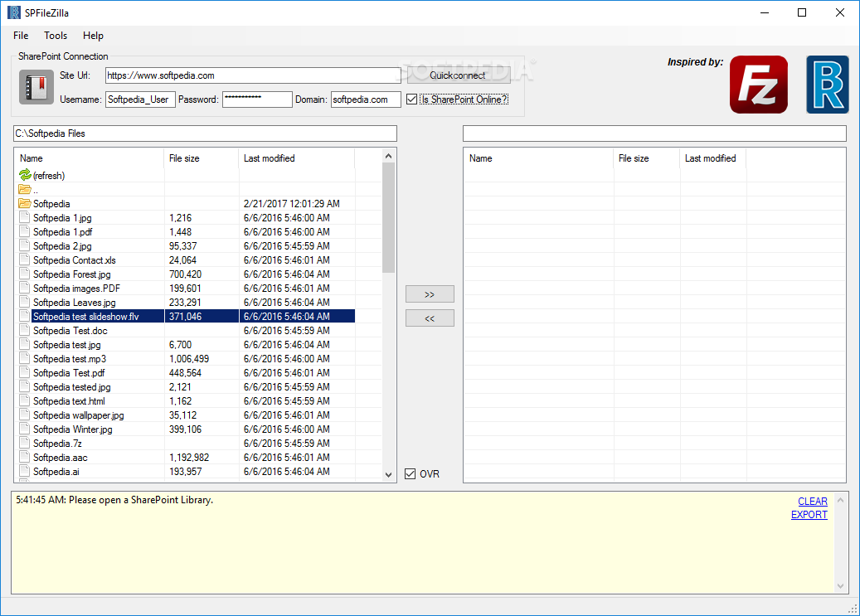The image size is (860, 616).
Task: Click the CLEAR log link
Action: click(x=812, y=502)
